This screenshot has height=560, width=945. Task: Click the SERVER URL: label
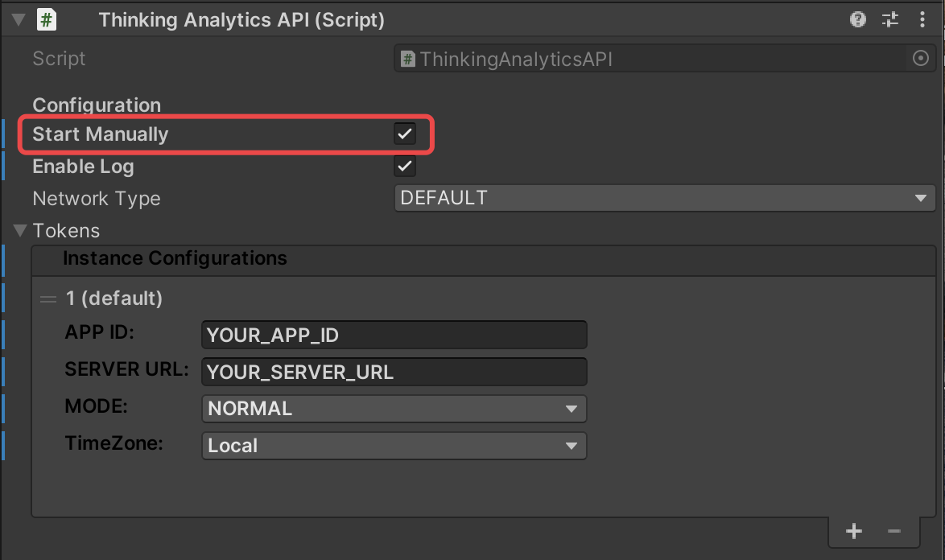(126, 369)
